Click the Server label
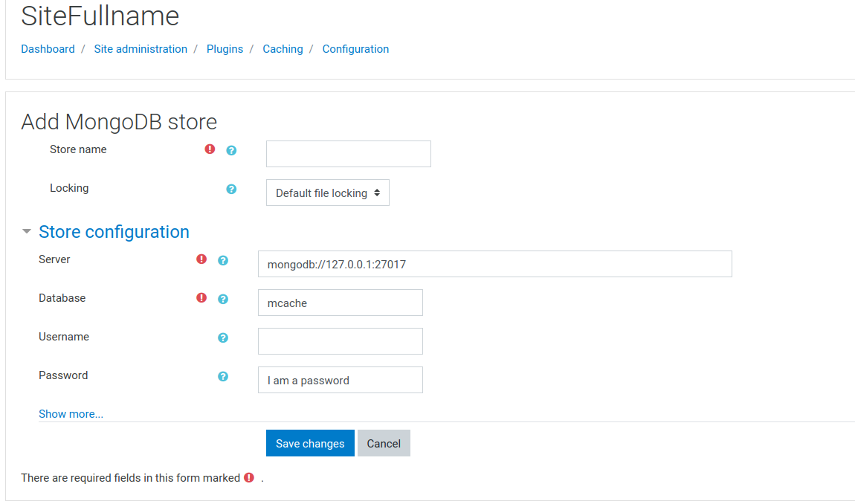The width and height of the screenshot is (855, 504). [54, 259]
